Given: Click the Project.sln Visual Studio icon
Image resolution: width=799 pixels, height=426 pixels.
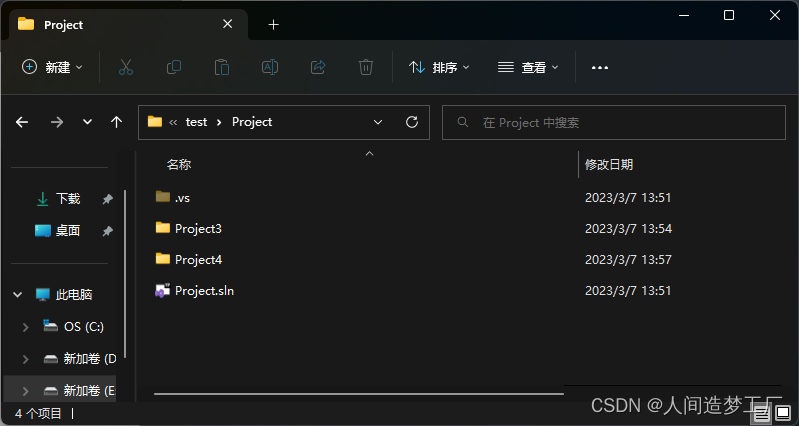Looking at the screenshot, I should (x=163, y=290).
